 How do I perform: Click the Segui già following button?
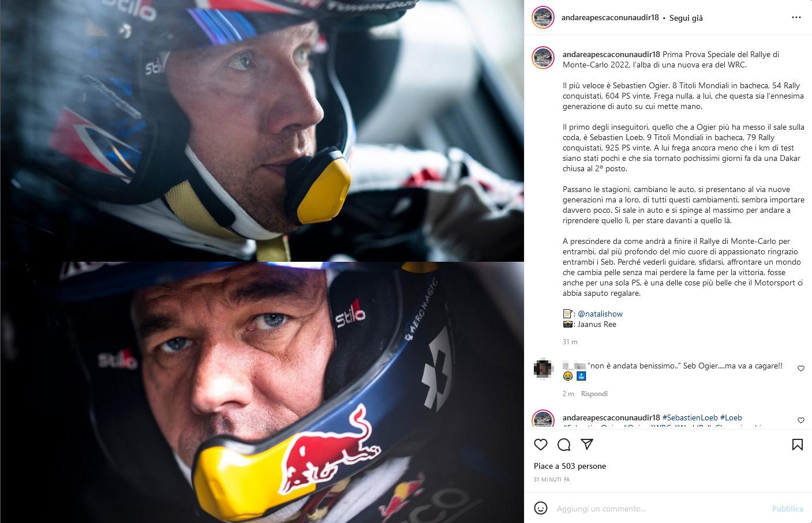coord(686,18)
